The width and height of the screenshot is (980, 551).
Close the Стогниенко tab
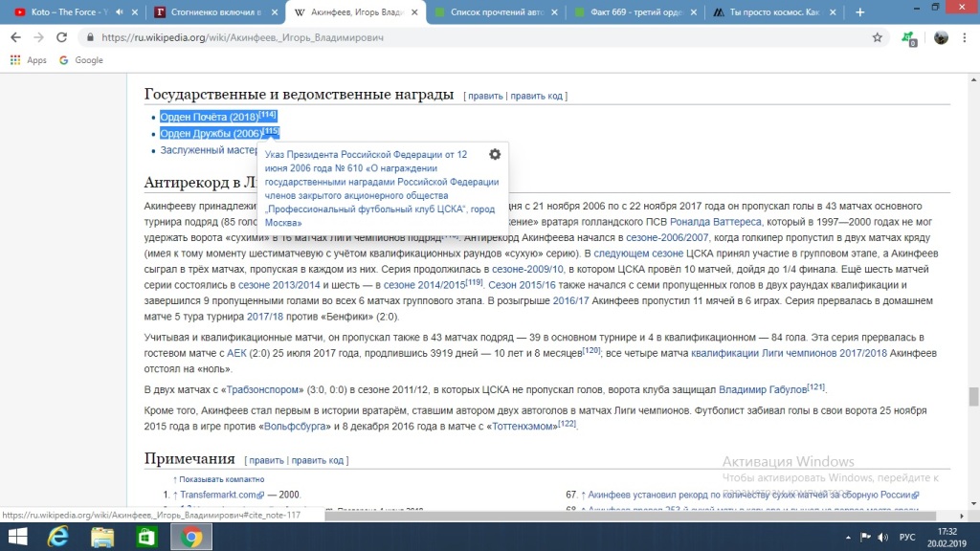(275, 11)
